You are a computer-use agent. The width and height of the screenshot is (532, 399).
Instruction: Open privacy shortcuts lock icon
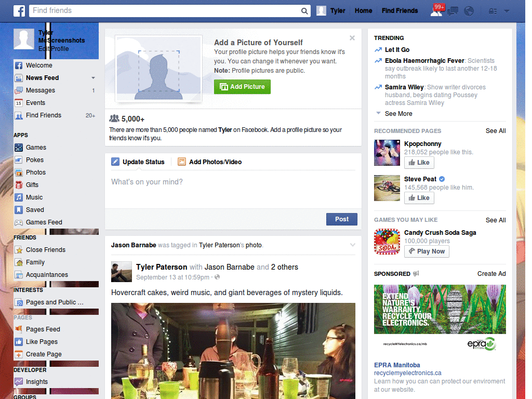(x=493, y=11)
